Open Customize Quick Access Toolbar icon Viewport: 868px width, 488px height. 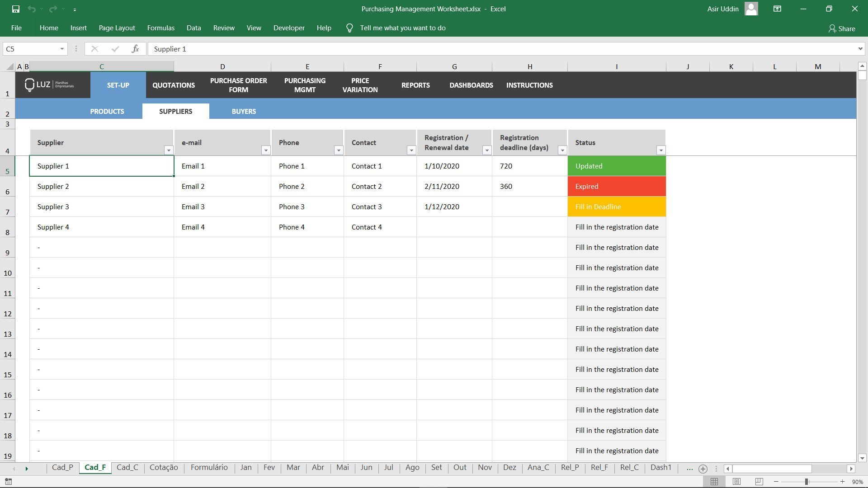75,9
